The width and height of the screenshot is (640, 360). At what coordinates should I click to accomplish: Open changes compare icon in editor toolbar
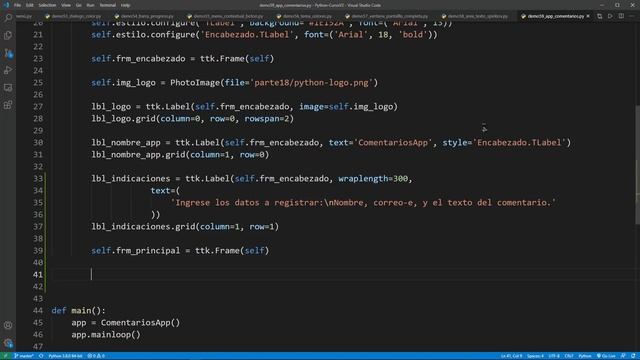coord(600,16)
